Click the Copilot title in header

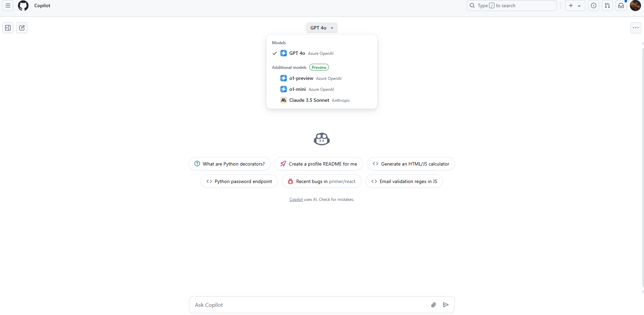42,5
